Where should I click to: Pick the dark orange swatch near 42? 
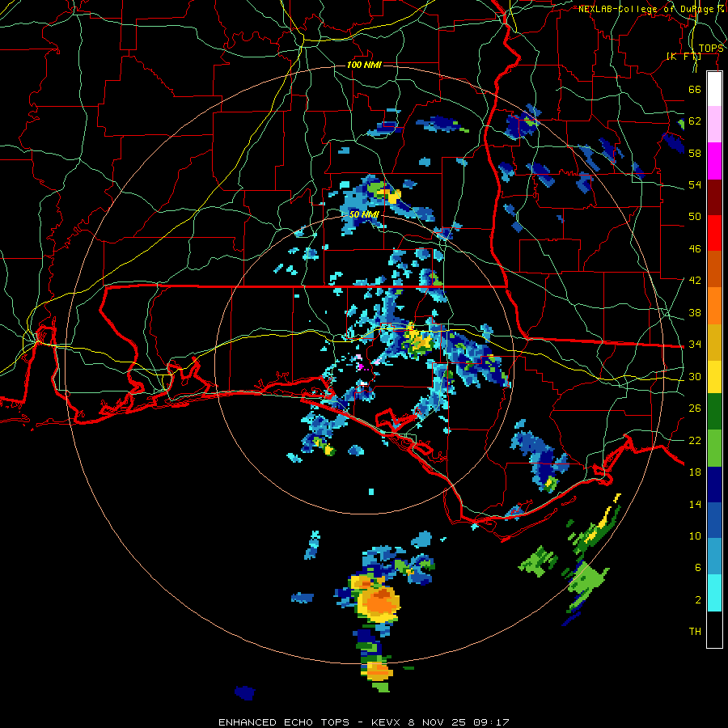click(x=714, y=269)
